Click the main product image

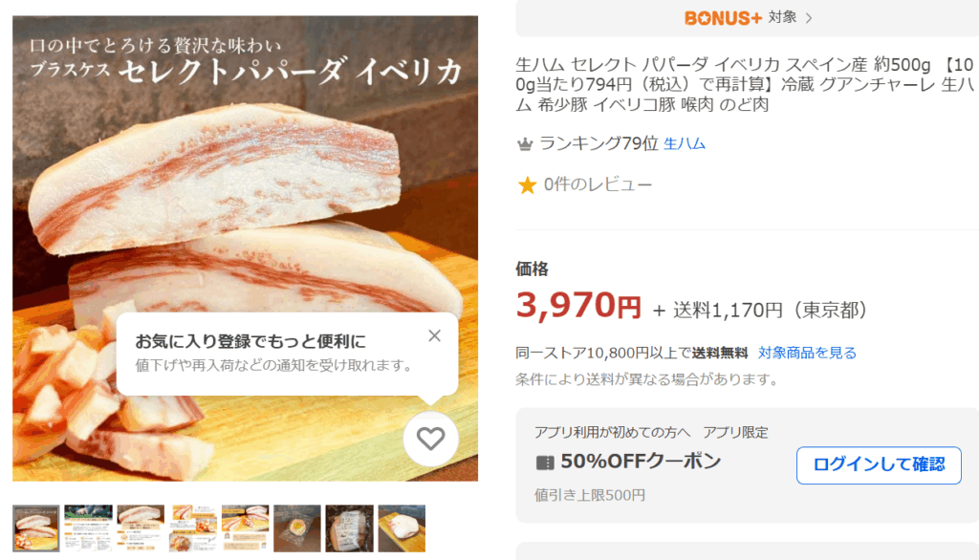click(x=245, y=191)
